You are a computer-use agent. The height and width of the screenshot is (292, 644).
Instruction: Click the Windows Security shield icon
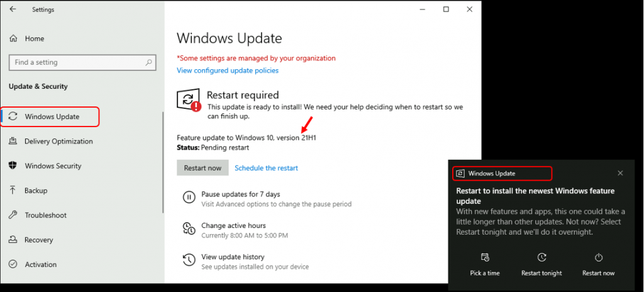point(13,166)
